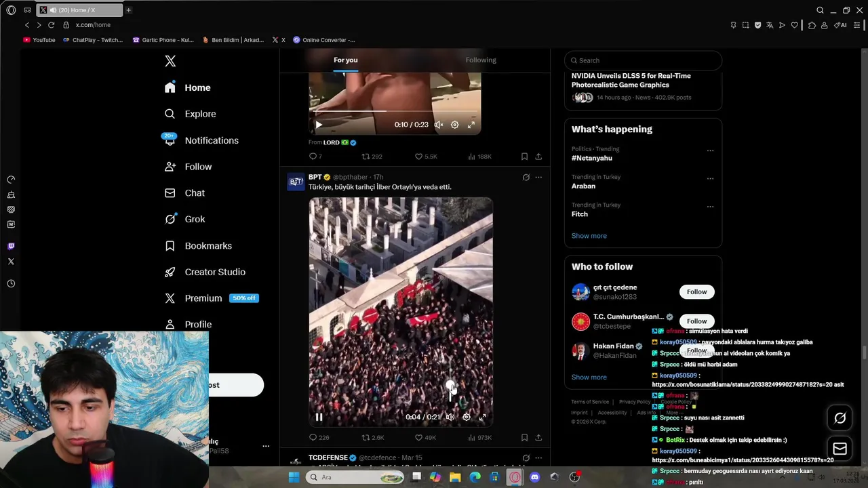Open more options for Fitch trend

tap(710, 207)
